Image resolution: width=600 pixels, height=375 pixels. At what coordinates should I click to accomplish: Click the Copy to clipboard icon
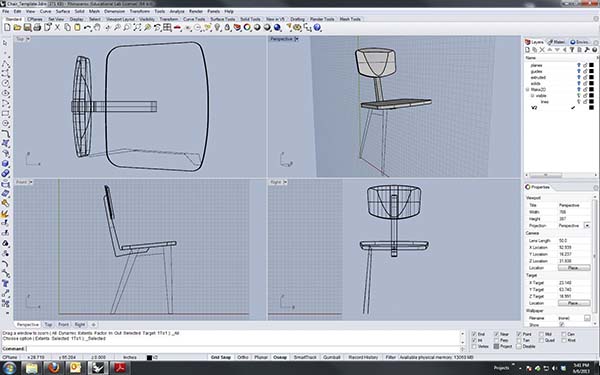67,28
